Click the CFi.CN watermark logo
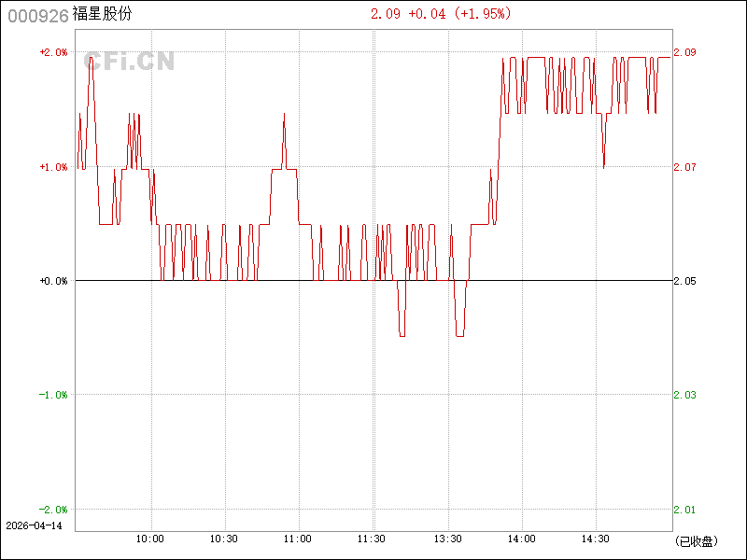The width and height of the screenshot is (747, 560). click(x=129, y=63)
